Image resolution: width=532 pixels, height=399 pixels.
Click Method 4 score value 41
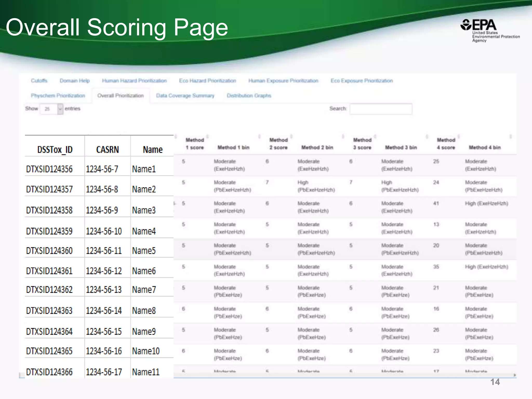tap(436, 203)
